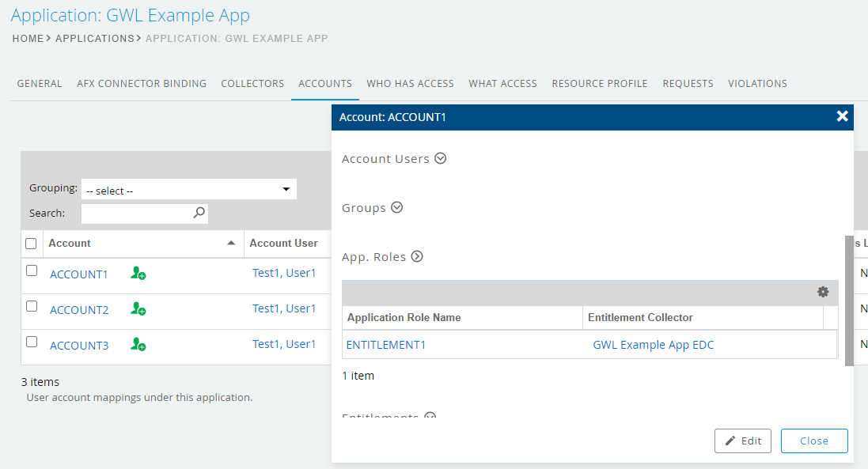868x469 pixels.
Task: Sort by the Account column arrow
Action: pos(231,244)
